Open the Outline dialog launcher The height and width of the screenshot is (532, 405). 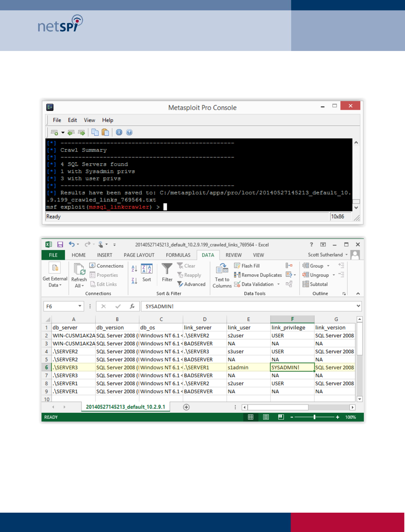coord(344,294)
